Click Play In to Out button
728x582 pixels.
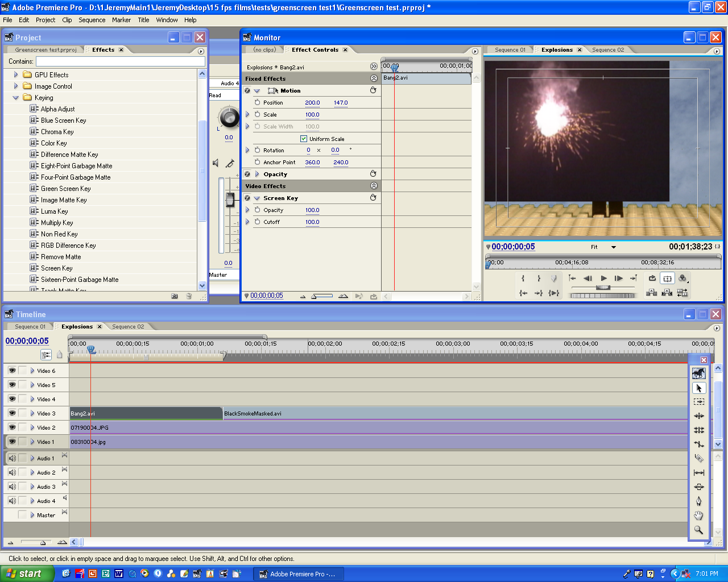point(554,293)
